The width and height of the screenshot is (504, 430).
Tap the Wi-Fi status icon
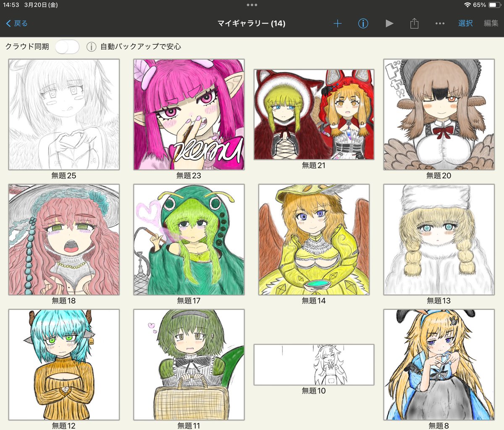tap(467, 5)
